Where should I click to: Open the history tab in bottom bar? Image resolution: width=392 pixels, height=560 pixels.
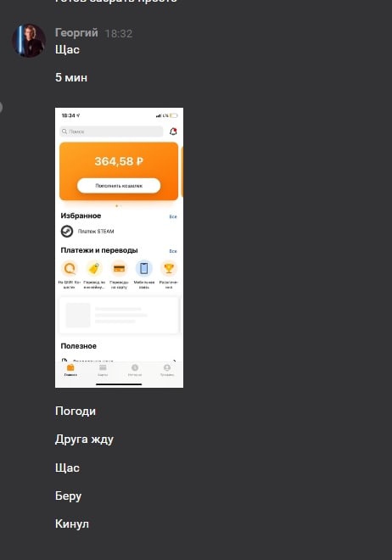(x=135, y=370)
